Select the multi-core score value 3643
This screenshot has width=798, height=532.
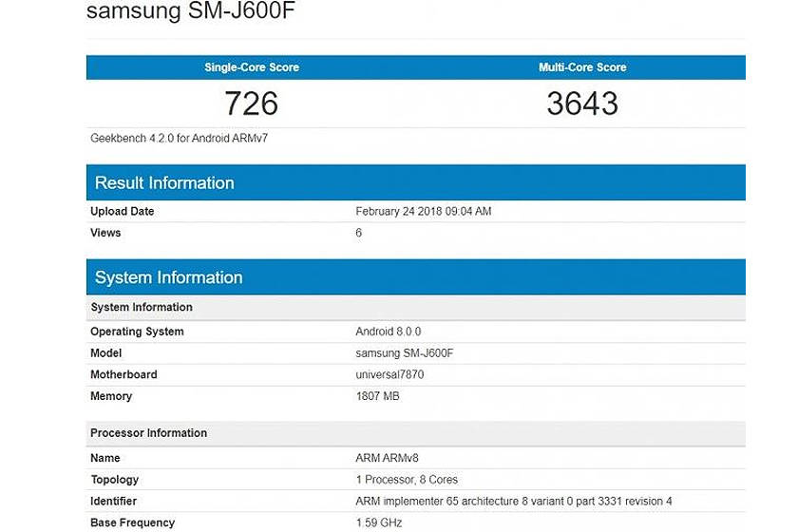tap(582, 104)
